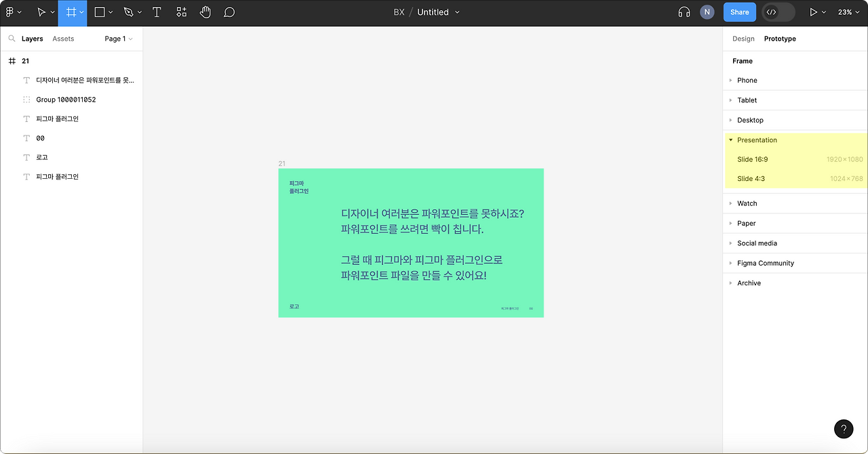The image size is (868, 454).
Task: Open present options chevron
Action: pos(824,12)
